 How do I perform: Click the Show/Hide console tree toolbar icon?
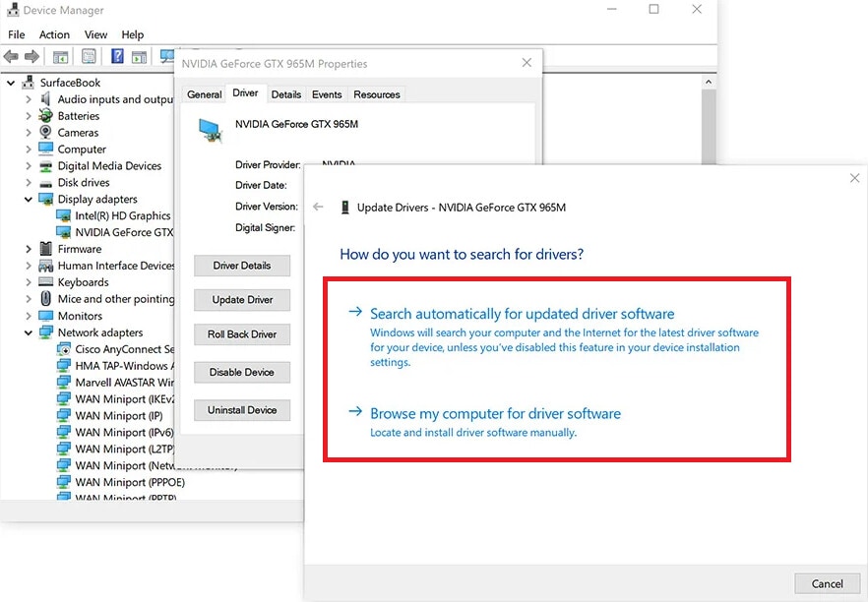tap(60, 56)
